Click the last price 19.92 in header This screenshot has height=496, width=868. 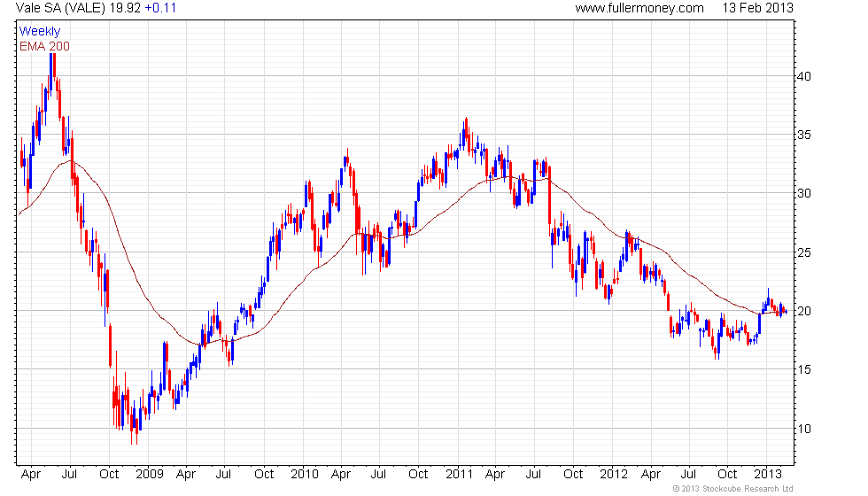point(125,8)
